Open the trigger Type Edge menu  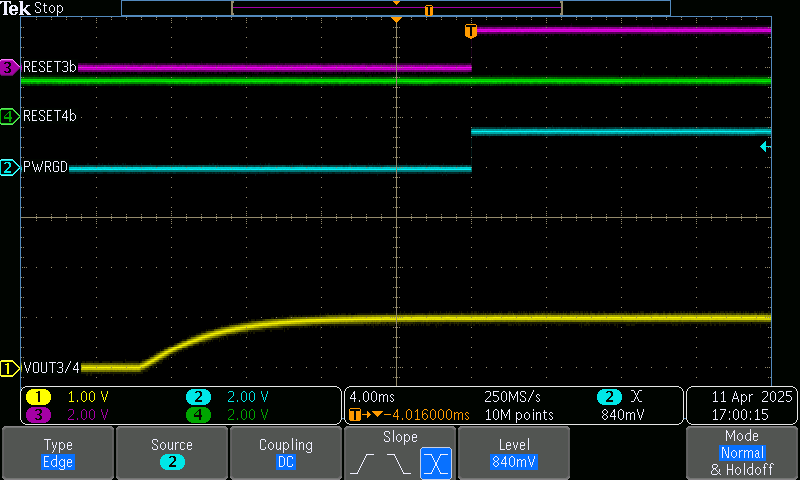click(x=57, y=453)
